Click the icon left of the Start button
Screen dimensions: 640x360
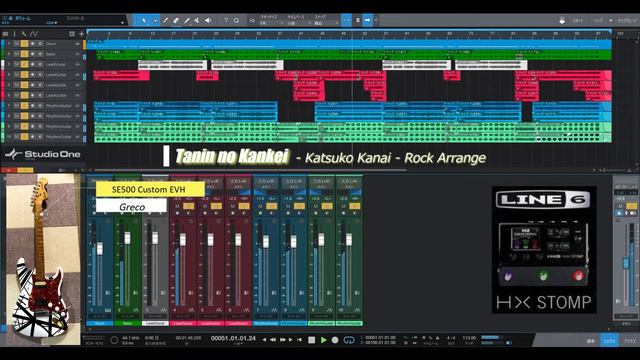562,20
